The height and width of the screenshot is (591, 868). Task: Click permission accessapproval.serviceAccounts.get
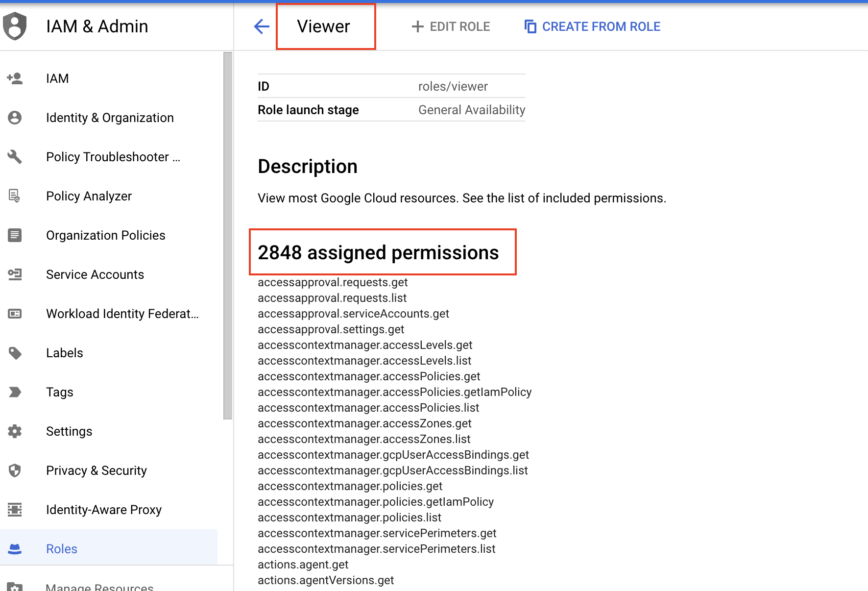(x=353, y=314)
